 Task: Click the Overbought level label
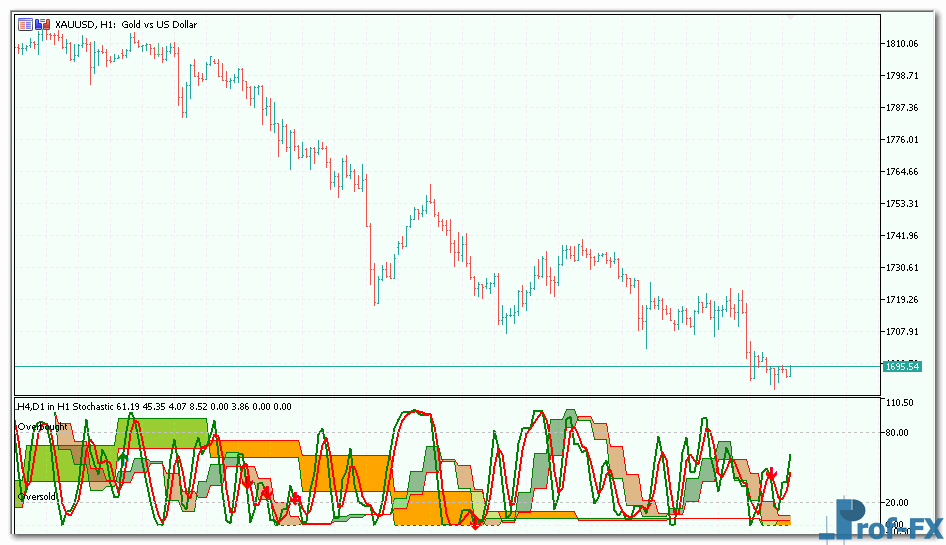[x=42, y=427]
